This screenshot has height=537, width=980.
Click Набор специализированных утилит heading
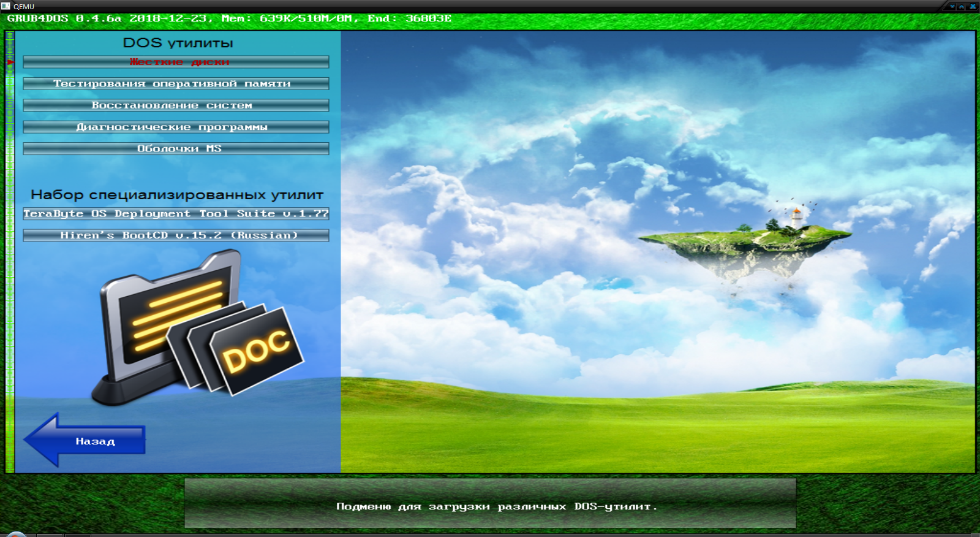point(177,195)
